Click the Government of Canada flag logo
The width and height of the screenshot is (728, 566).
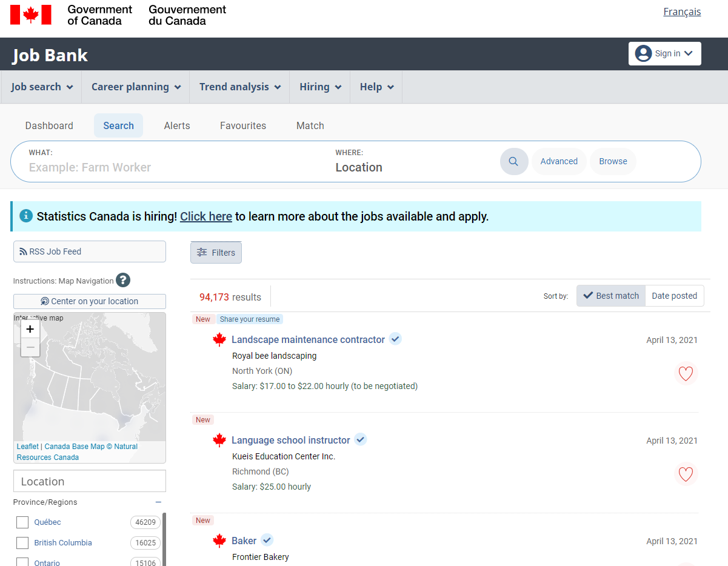click(31, 15)
